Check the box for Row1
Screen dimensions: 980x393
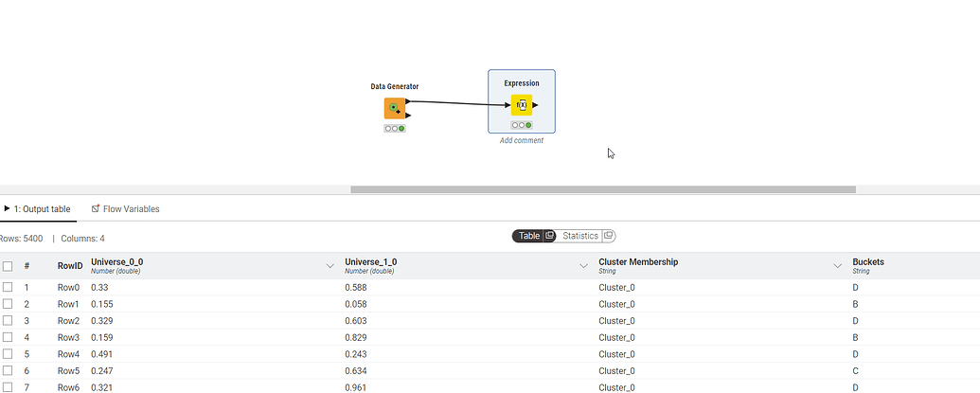(8, 304)
